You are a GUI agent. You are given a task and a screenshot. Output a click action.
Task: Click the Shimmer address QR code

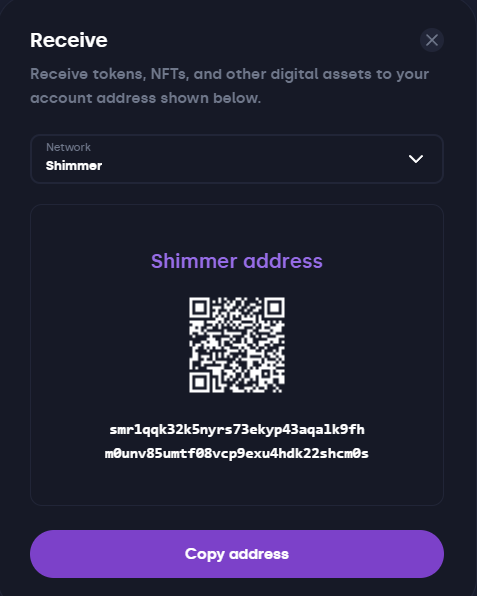(237, 345)
